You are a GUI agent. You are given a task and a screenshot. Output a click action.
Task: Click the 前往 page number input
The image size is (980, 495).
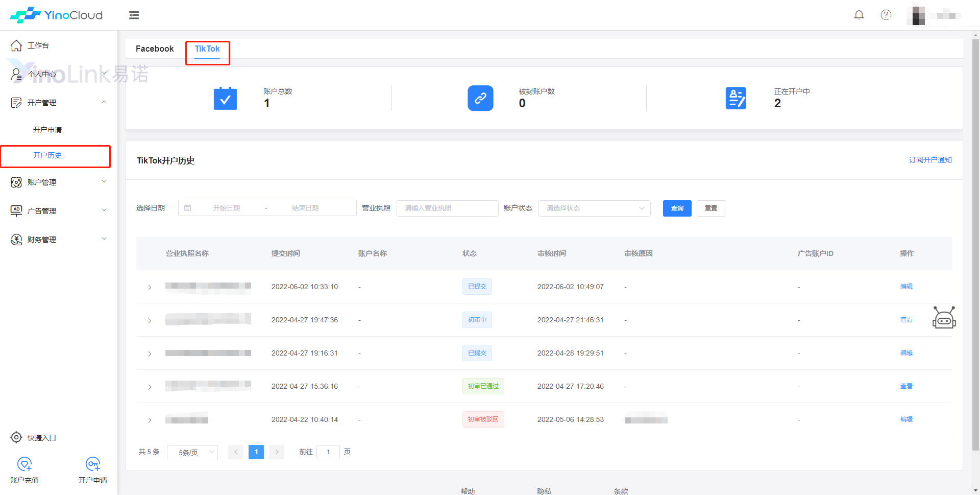pos(328,452)
